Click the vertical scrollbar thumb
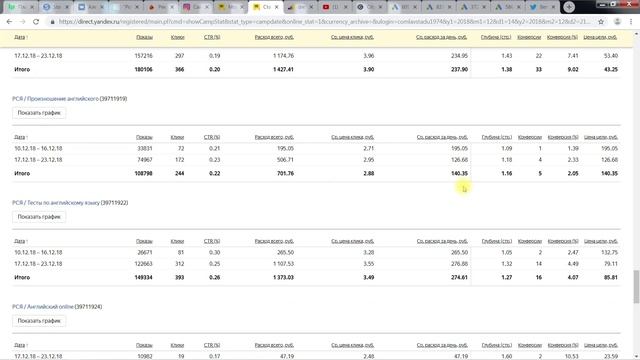This screenshot has height=360, width=640. click(x=636, y=287)
